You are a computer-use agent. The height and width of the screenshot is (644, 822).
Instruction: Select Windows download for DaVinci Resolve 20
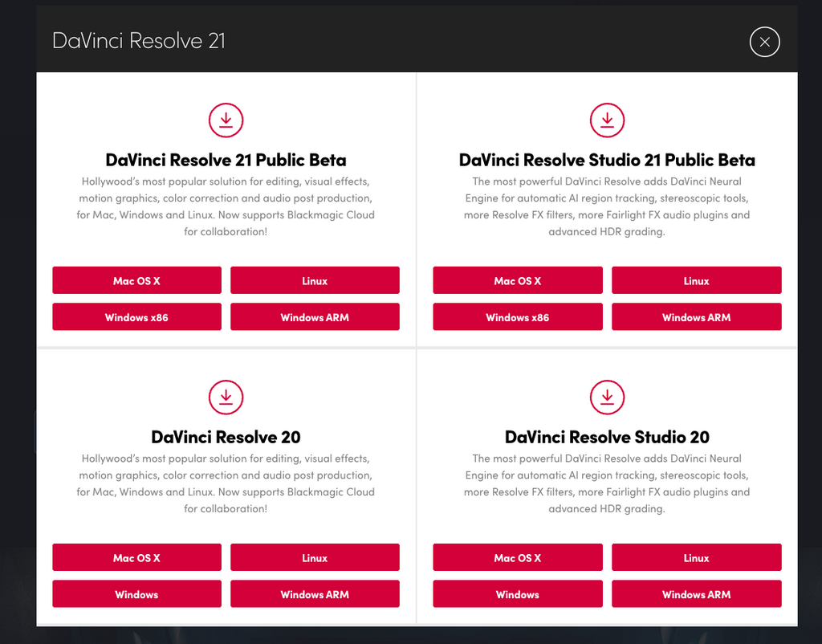coord(136,594)
